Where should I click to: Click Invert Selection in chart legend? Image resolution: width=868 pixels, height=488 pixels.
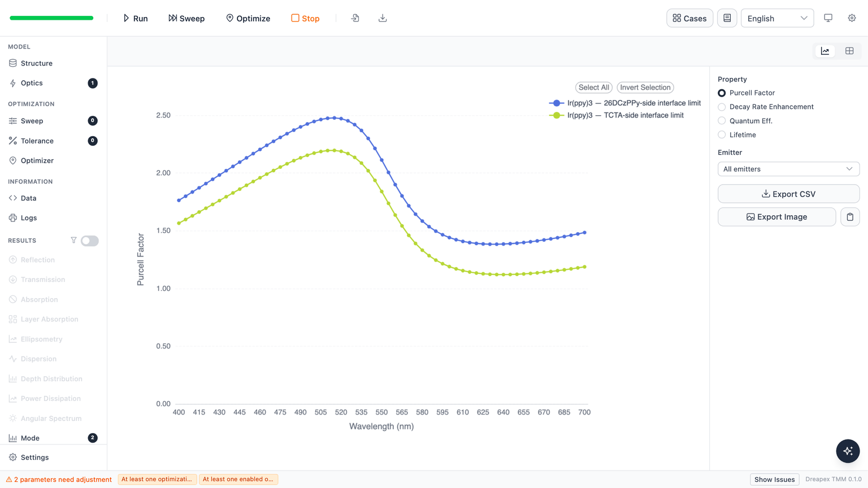pyautogui.click(x=645, y=88)
